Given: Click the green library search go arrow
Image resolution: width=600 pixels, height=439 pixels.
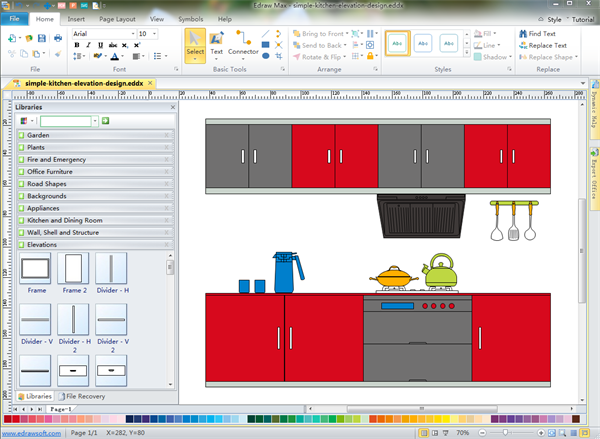Looking at the screenshot, I should [x=105, y=121].
